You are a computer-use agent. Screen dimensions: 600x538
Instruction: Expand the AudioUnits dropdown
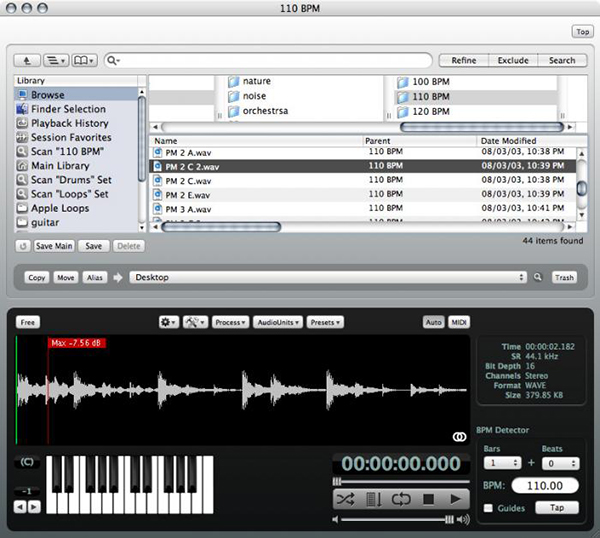279,322
